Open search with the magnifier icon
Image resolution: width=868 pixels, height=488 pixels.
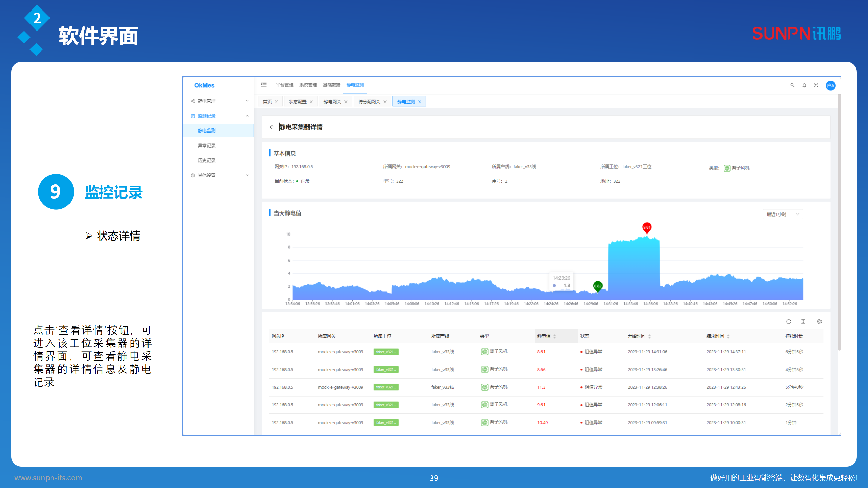[x=792, y=85]
